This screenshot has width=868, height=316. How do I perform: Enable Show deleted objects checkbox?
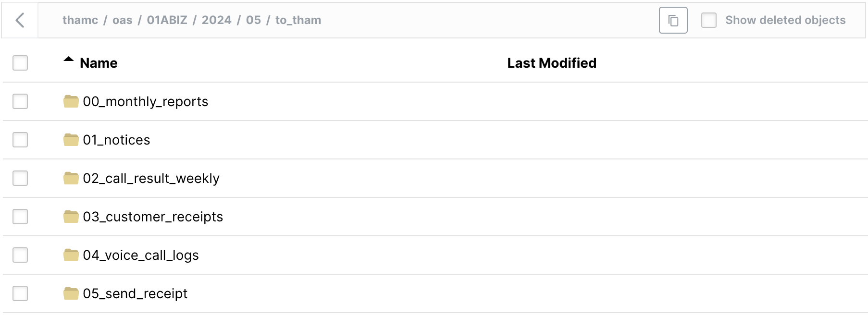[709, 20]
